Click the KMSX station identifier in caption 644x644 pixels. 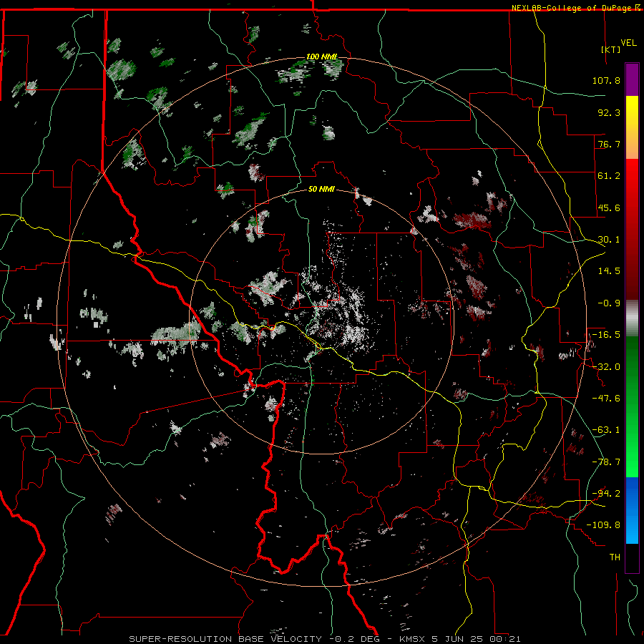[x=414, y=639]
